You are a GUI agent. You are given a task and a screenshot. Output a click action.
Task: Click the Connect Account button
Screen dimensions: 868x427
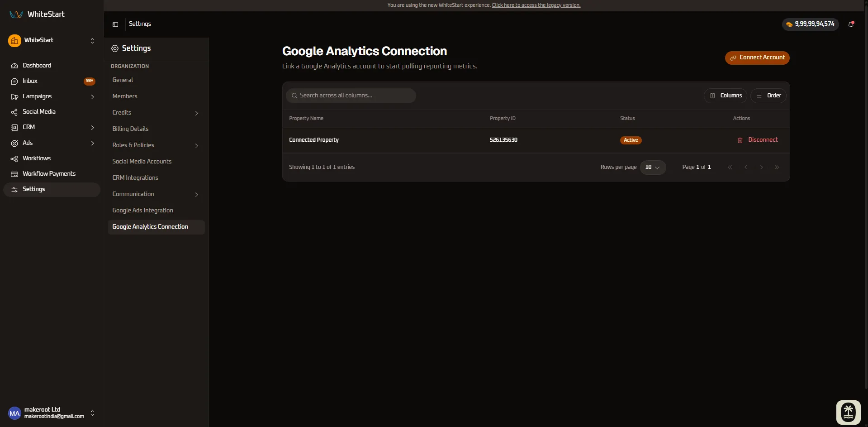pos(757,58)
